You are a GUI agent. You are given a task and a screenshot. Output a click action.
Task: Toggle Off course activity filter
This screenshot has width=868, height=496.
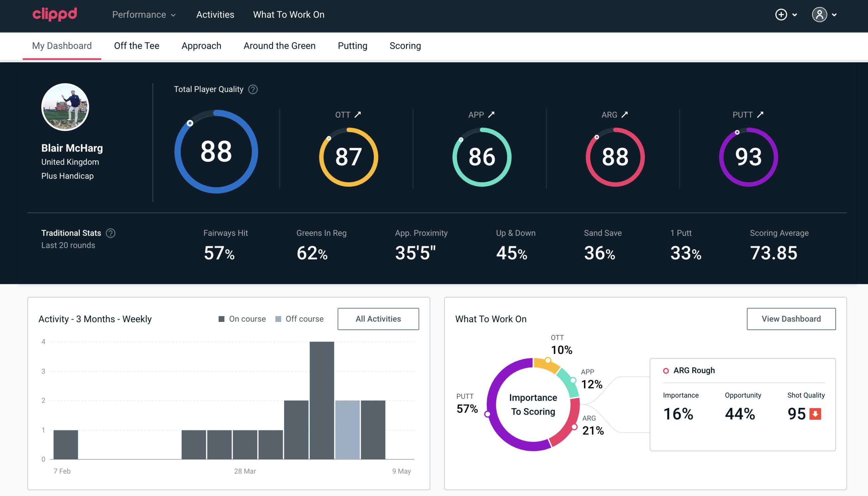point(298,319)
